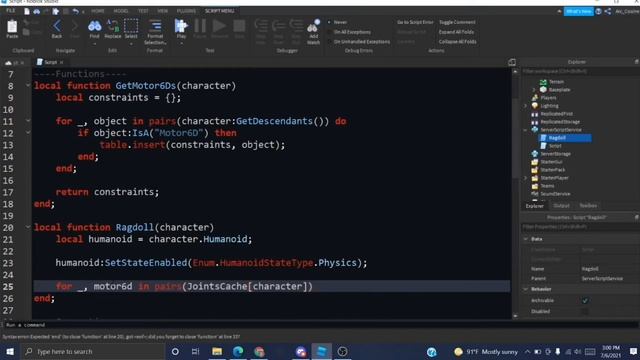
Task: Start the game with the Play icon
Action: pos(181,26)
